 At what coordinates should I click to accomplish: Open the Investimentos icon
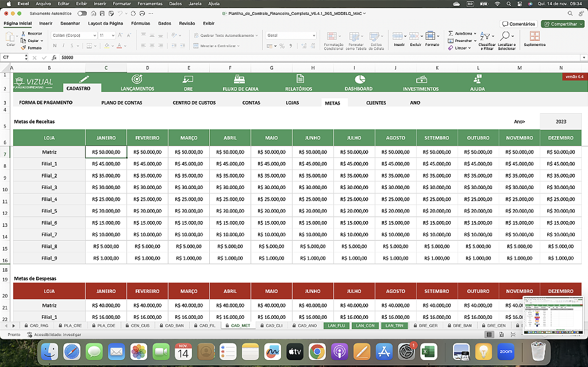coord(421,79)
